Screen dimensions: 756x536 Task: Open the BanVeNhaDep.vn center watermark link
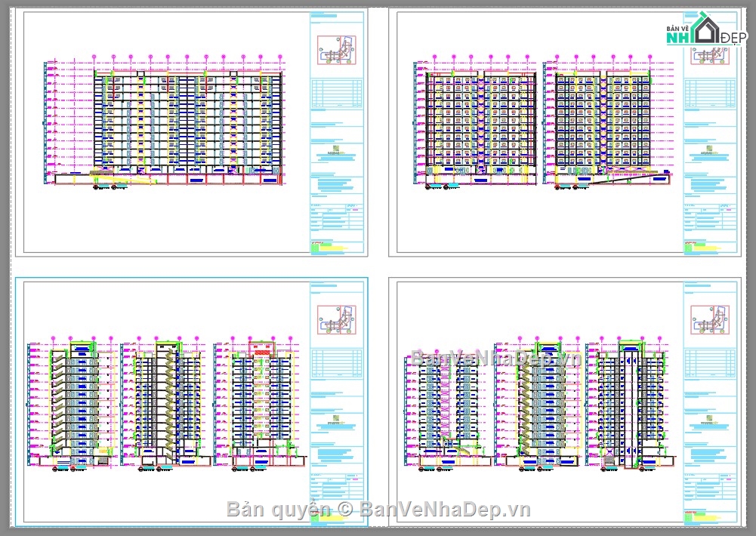pyautogui.click(x=496, y=359)
